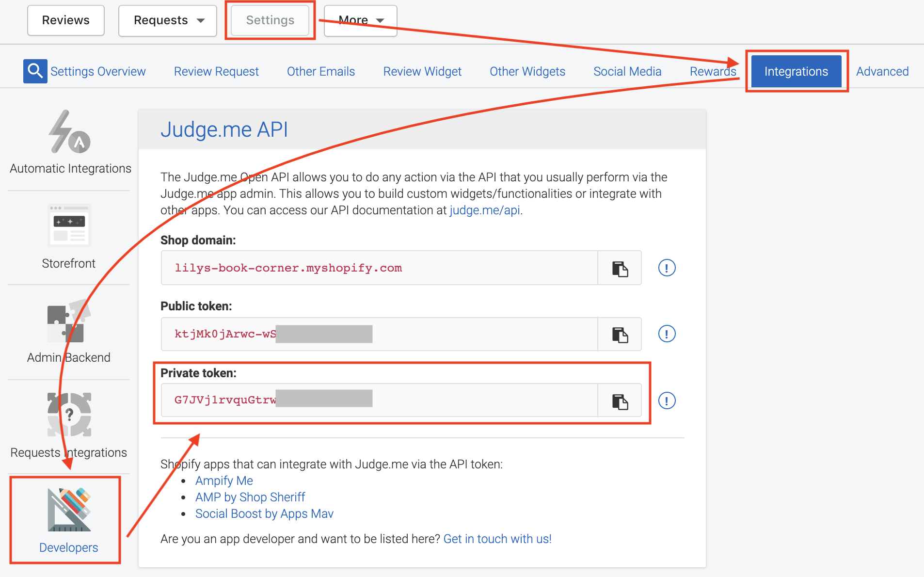This screenshot has height=577, width=924.
Task: Click the Public token field
Action: pos(379,334)
